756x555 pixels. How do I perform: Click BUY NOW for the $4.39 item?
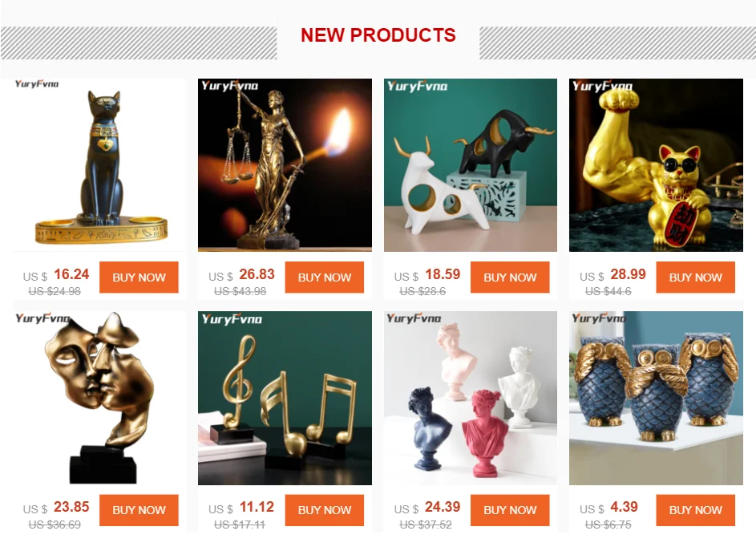click(x=696, y=509)
